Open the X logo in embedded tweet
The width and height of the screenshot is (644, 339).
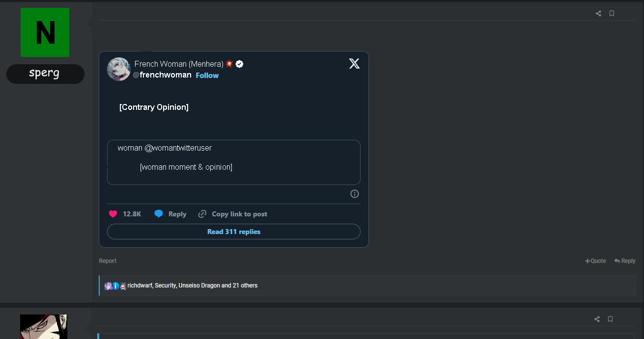coord(354,63)
